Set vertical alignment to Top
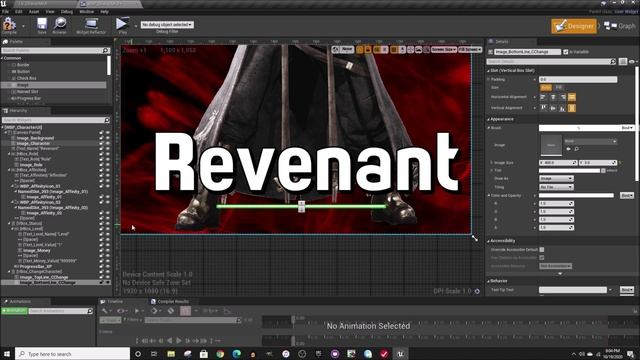The height and width of the screenshot is (360, 640). (543, 108)
